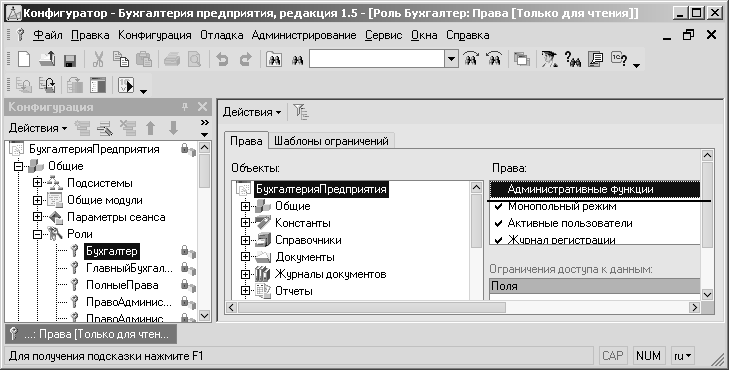
Task: Open the Конфигурация menu
Action: (155, 35)
